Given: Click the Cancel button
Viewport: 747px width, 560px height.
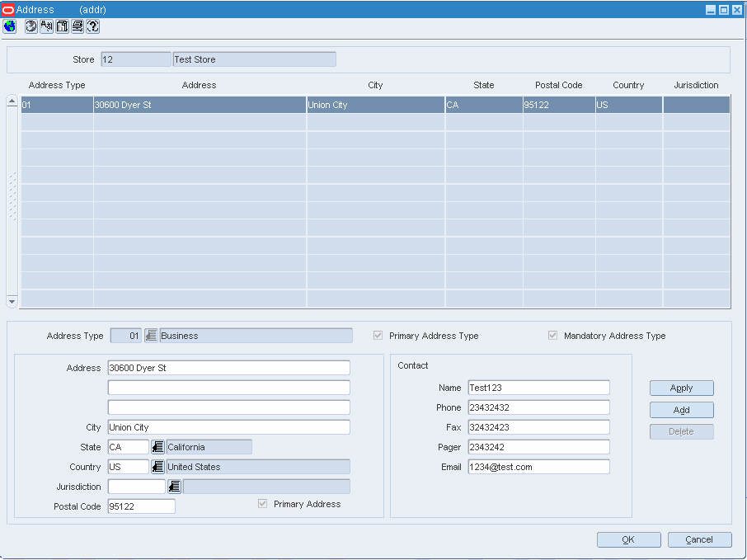Looking at the screenshot, I should click(699, 539).
